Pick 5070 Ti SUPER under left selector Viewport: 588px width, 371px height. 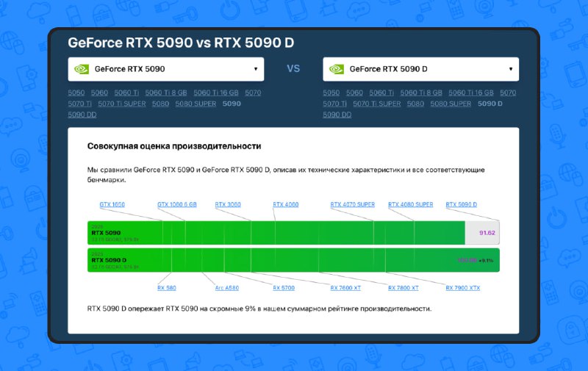122,104
